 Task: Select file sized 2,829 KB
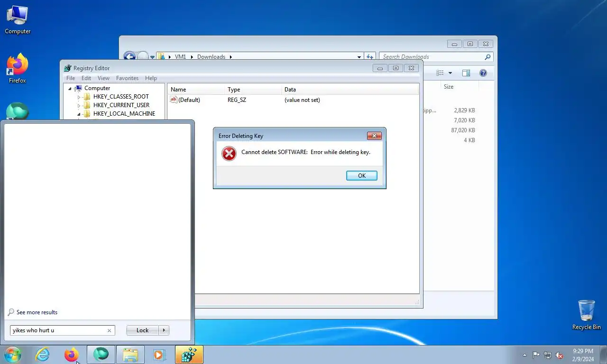click(464, 110)
